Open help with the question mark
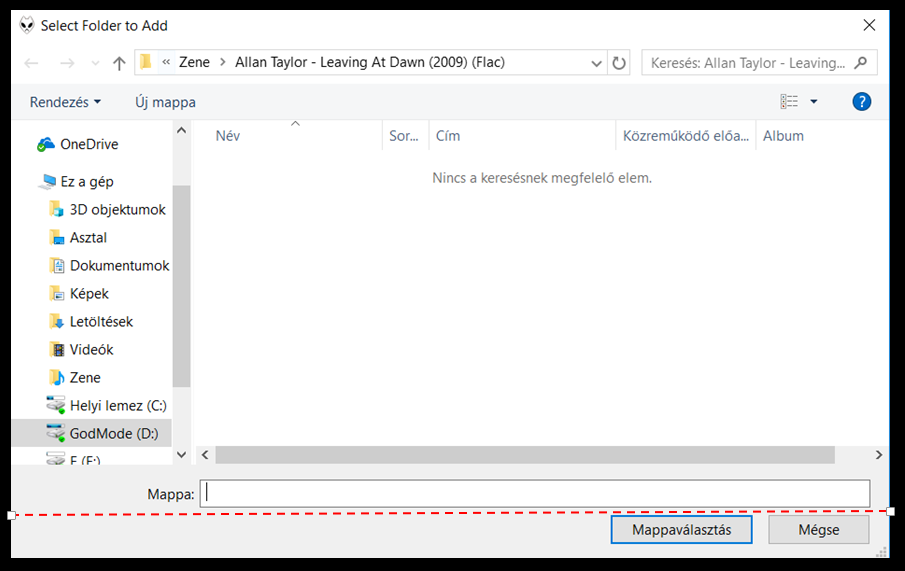 (x=861, y=102)
